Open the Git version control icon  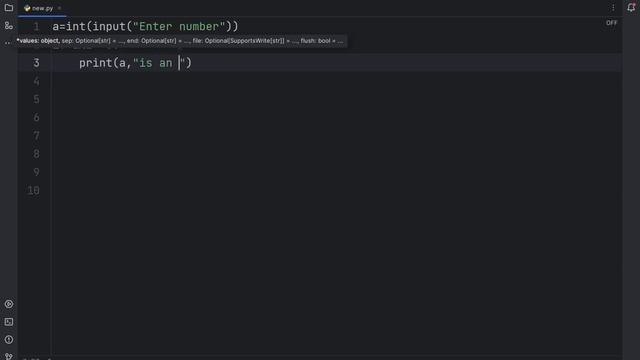coord(9,356)
